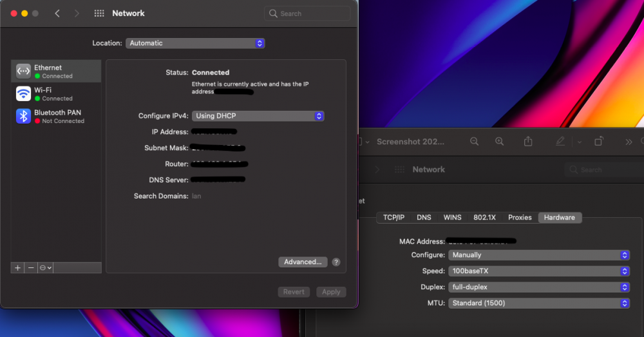Screen dimensions: 644x337
Task: Show all preferences grid icon in Network window
Action: (99, 14)
